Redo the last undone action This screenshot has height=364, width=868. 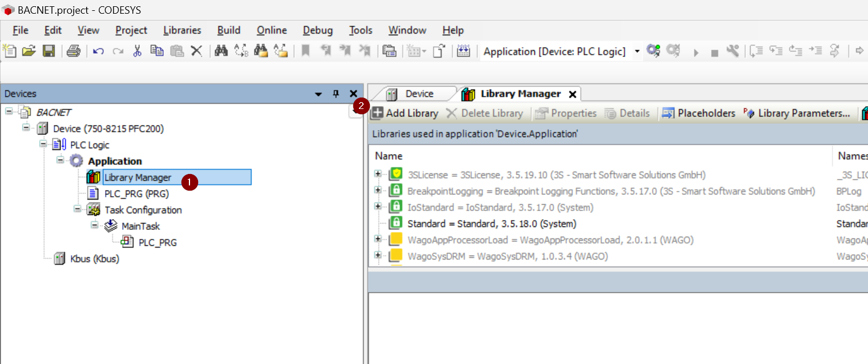point(118,51)
